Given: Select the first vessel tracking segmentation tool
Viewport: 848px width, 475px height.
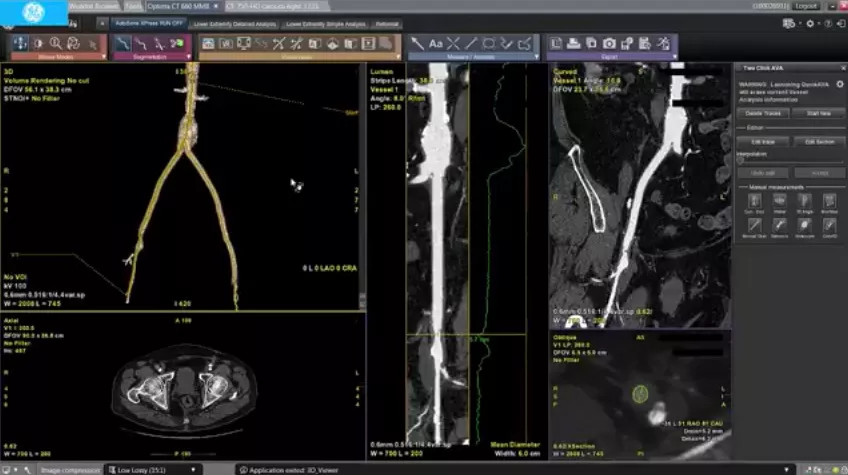Looking at the screenshot, I should 123,43.
